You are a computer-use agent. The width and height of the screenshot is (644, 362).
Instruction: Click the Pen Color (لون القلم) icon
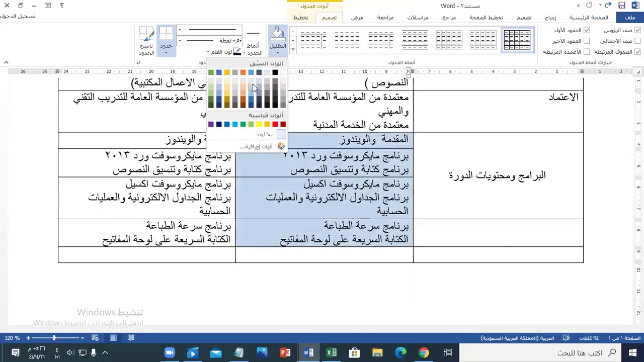click(237, 52)
